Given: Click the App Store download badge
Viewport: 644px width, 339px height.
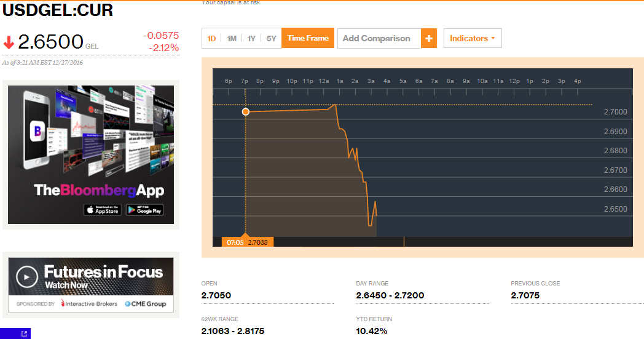Looking at the screenshot, I should pos(103,210).
